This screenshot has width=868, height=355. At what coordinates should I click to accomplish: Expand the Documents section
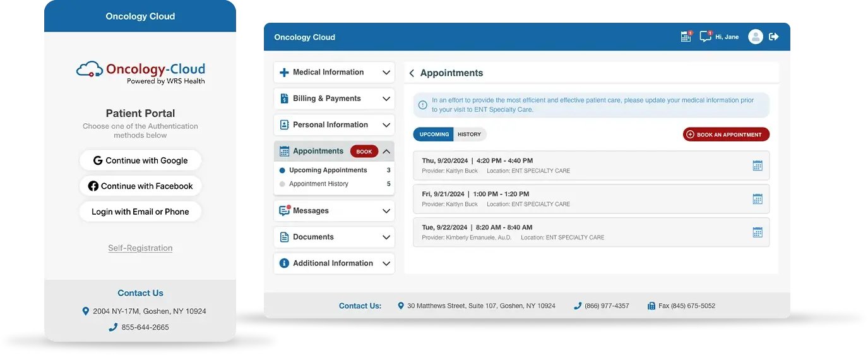click(386, 238)
